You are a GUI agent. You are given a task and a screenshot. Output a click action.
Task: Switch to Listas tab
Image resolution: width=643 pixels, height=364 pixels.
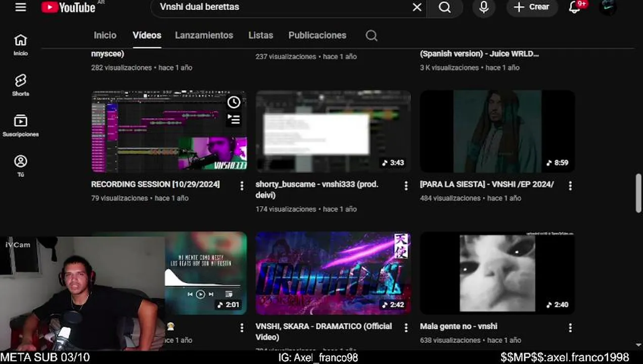260,35
